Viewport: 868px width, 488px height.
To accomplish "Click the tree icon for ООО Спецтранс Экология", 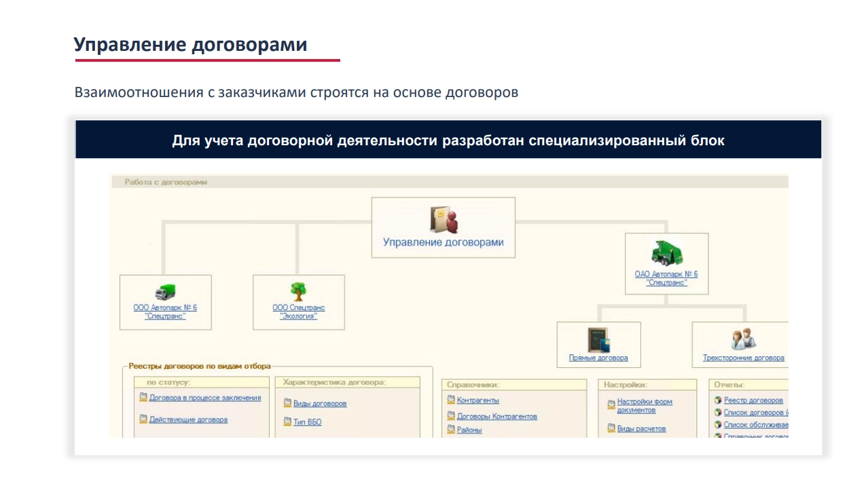I will click(x=298, y=292).
